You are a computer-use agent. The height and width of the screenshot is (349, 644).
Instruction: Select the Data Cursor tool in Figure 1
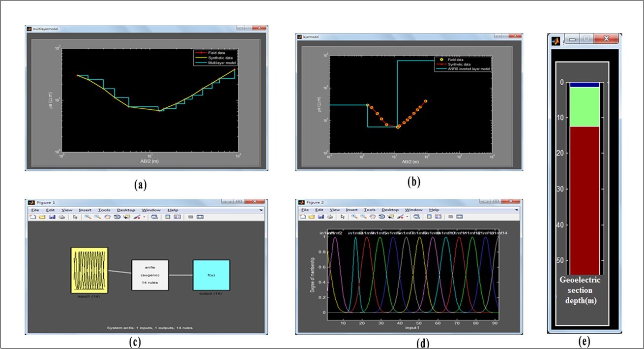126,217
